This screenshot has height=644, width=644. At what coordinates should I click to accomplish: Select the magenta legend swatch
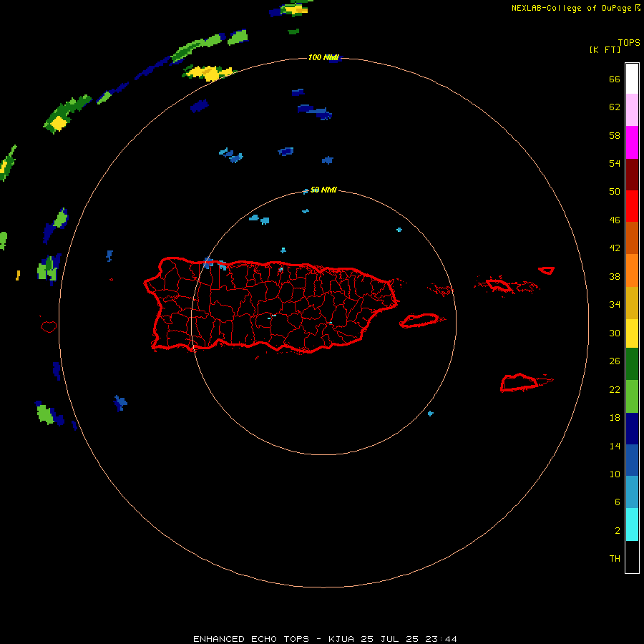(x=632, y=142)
